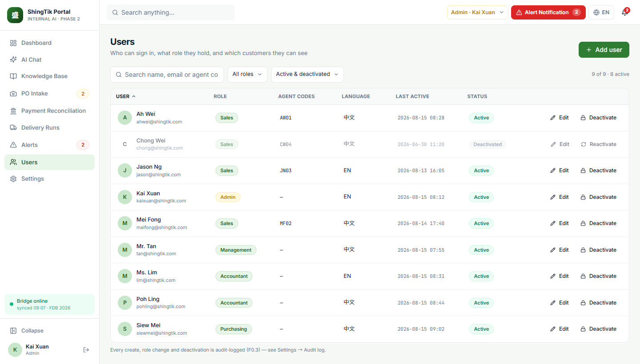Click the Dashboard grid icon
The image size is (640, 364).
[13, 43]
